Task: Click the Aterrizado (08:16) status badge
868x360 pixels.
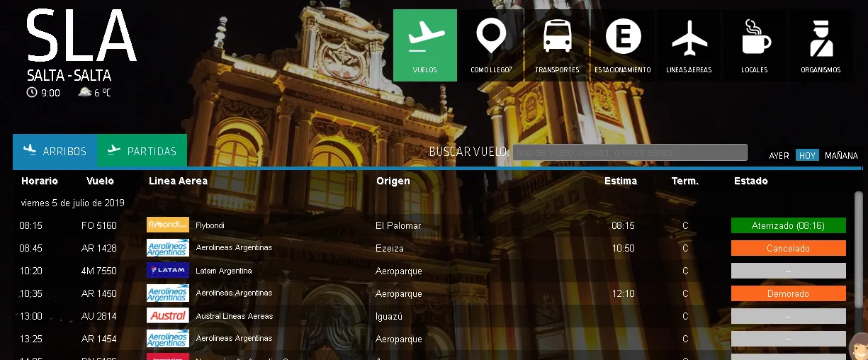Action: [788, 225]
